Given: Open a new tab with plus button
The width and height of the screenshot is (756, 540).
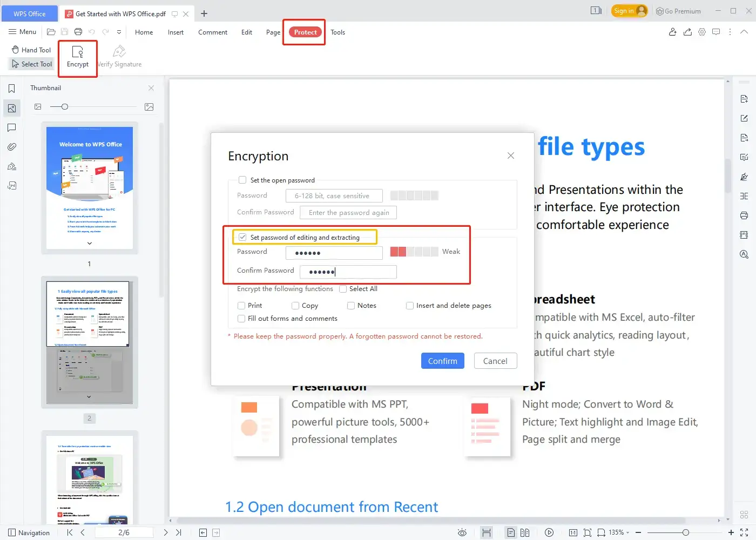Looking at the screenshot, I should click(x=204, y=13).
